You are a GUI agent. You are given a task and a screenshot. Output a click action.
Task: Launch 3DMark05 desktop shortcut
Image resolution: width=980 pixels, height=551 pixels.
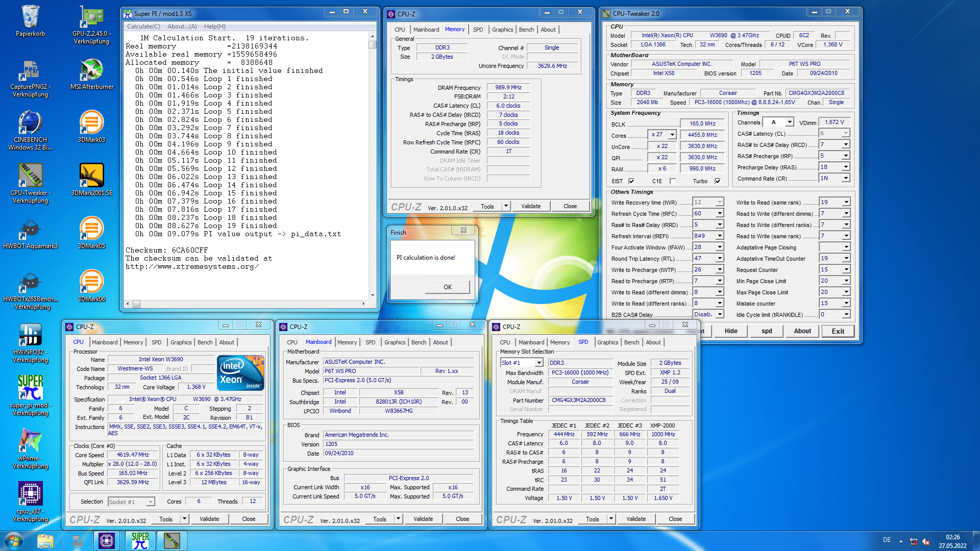tap(91, 233)
